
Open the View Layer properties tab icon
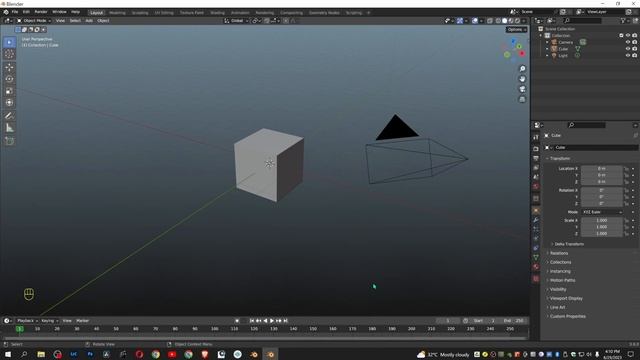click(x=536, y=168)
